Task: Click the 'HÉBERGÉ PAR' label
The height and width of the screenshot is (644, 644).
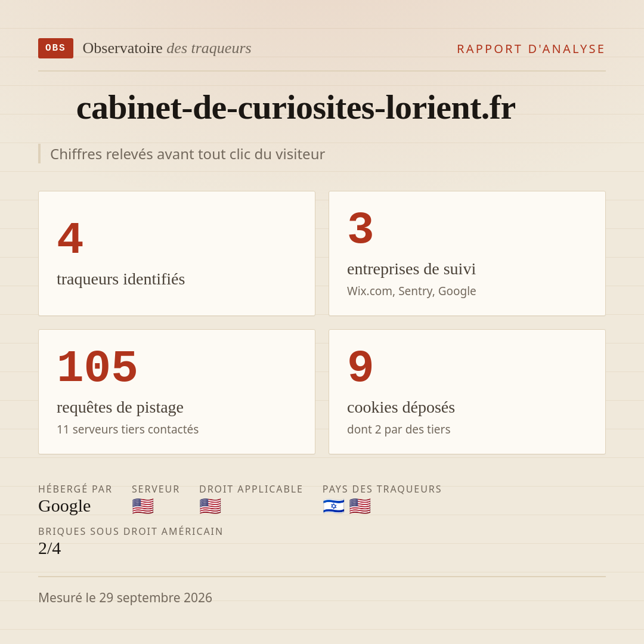Action: click(x=75, y=489)
